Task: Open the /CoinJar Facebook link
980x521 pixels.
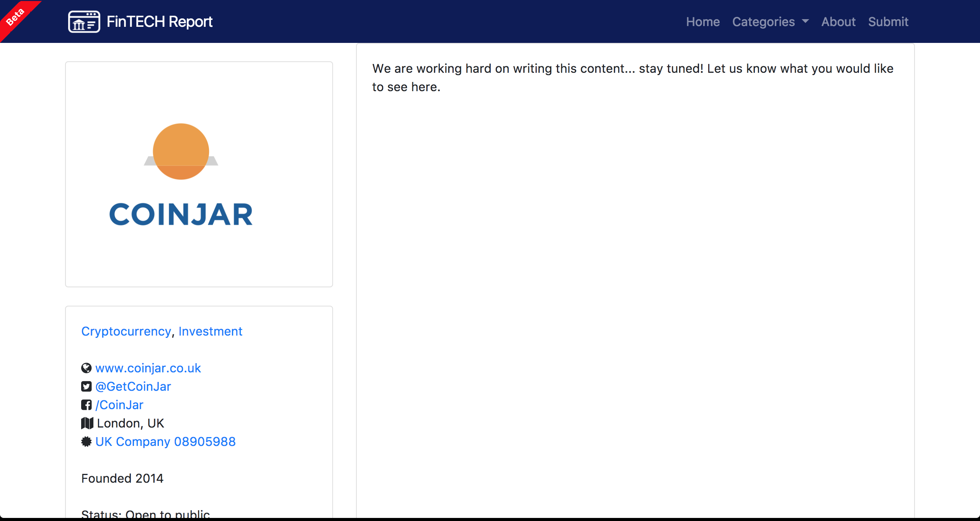Action: [x=119, y=405]
